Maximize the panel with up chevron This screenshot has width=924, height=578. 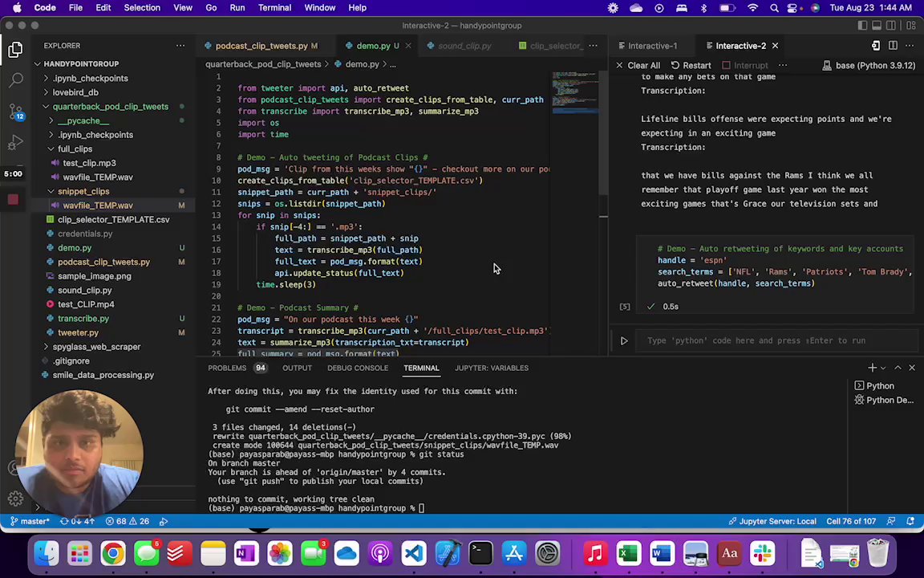pyautogui.click(x=898, y=368)
